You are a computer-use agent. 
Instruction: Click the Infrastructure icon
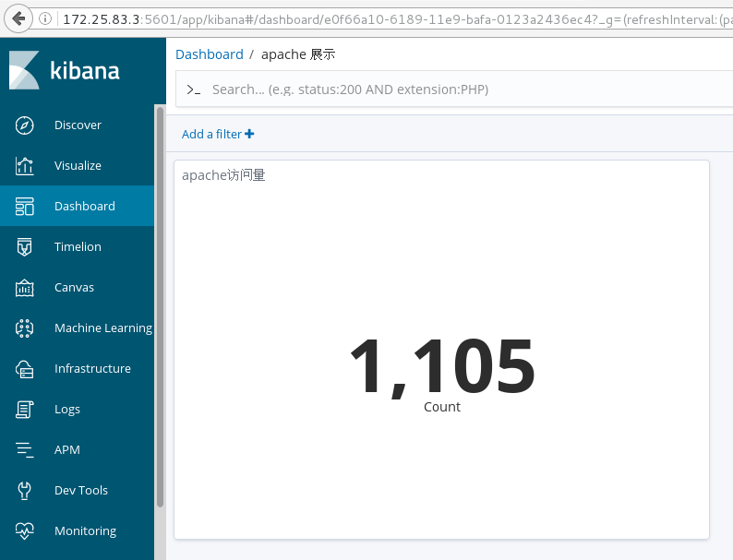24,369
